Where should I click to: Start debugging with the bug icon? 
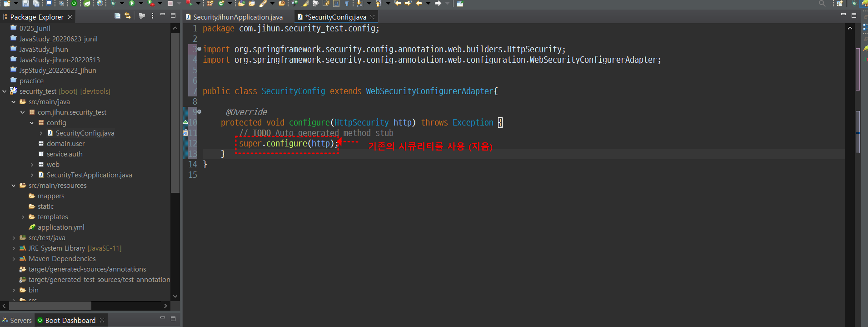tap(113, 4)
